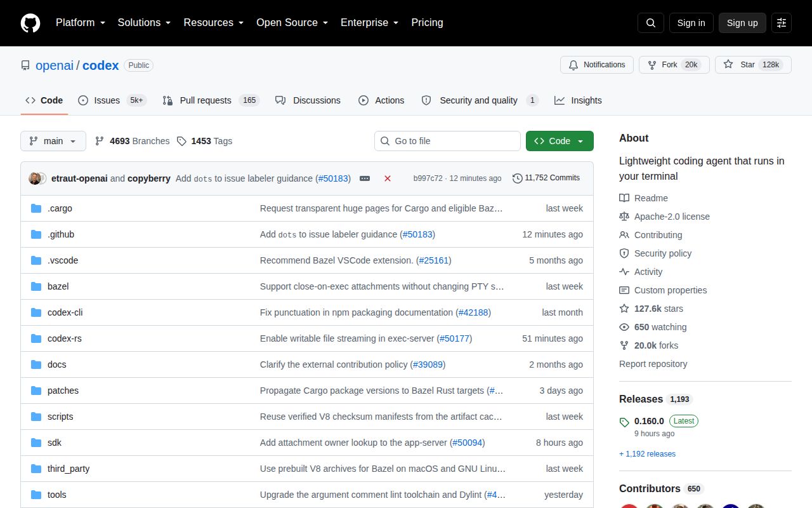Click the Apache-2.0 license scale icon
Screen dimensions: 812x508
coord(624,217)
